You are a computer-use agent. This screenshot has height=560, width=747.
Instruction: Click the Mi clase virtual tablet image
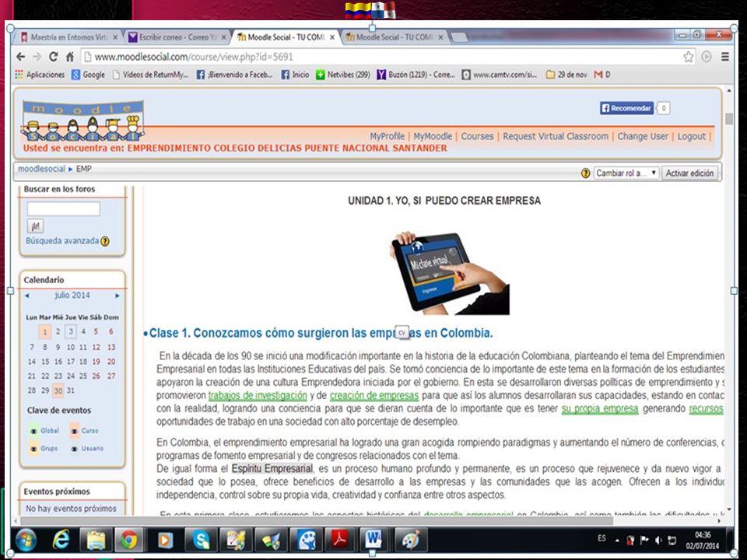pyautogui.click(x=450, y=272)
